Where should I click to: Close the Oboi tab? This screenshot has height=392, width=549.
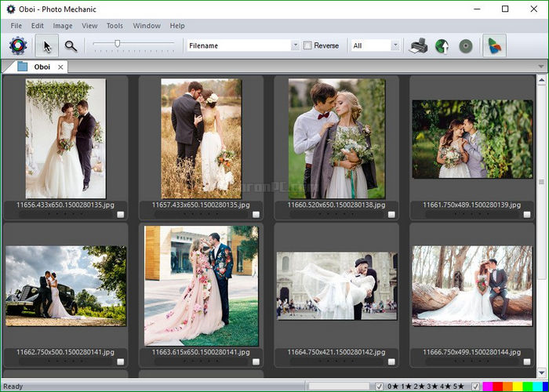60,67
